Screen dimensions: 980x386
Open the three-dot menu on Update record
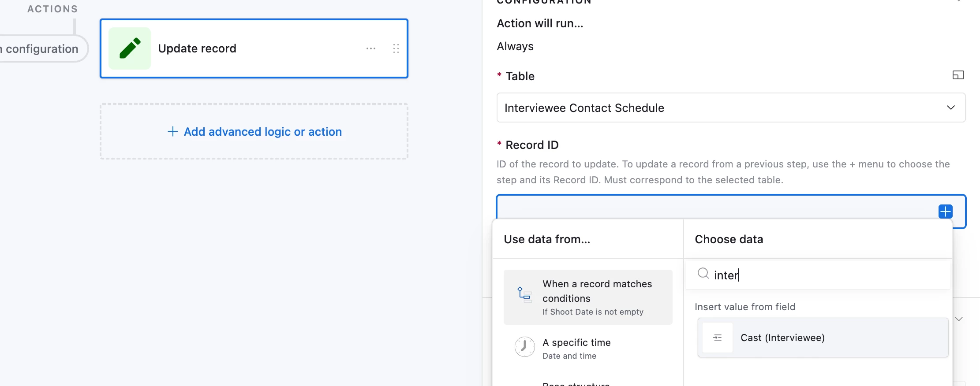click(371, 48)
